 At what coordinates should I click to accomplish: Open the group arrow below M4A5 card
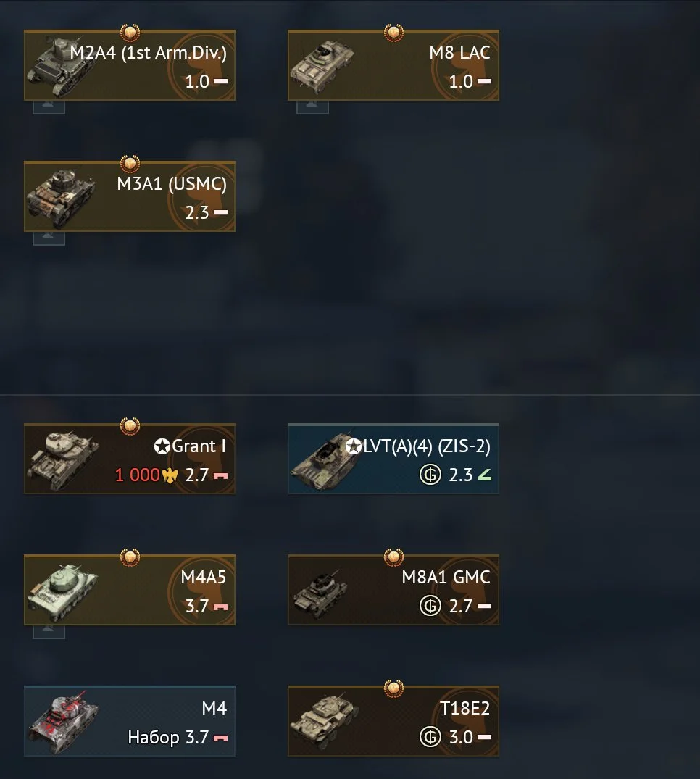(49, 631)
